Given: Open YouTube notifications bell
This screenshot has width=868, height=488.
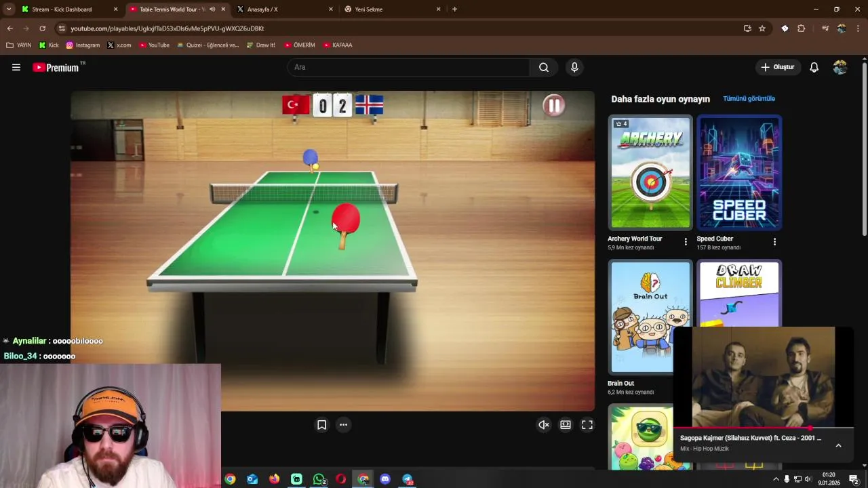Looking at the screenshot, I should coord(814,67).
